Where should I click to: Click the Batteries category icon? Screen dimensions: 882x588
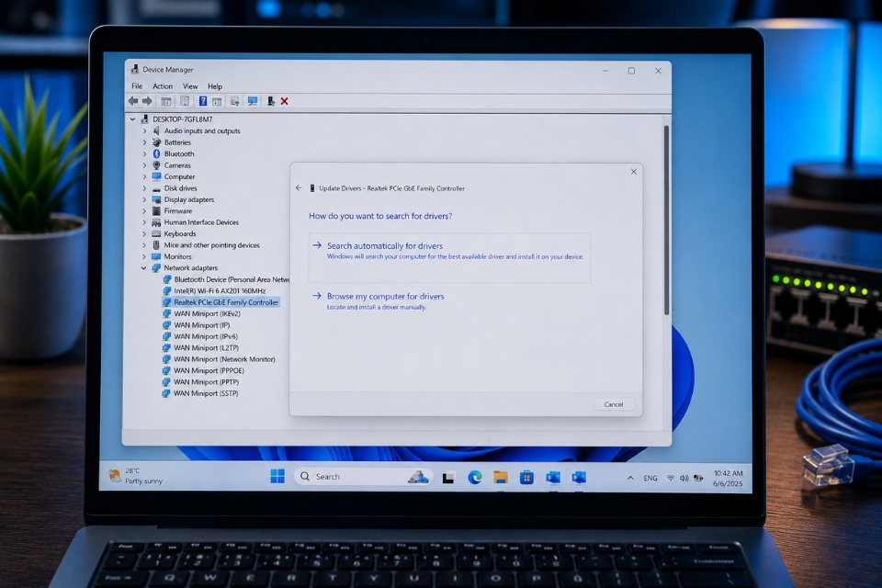156,142
